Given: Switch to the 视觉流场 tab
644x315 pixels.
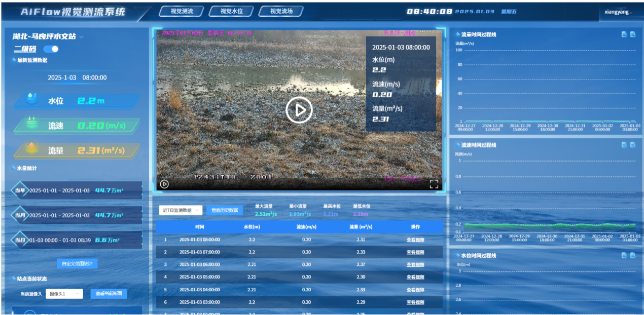Looking at the screenshot, I should (x=281, y=11).
